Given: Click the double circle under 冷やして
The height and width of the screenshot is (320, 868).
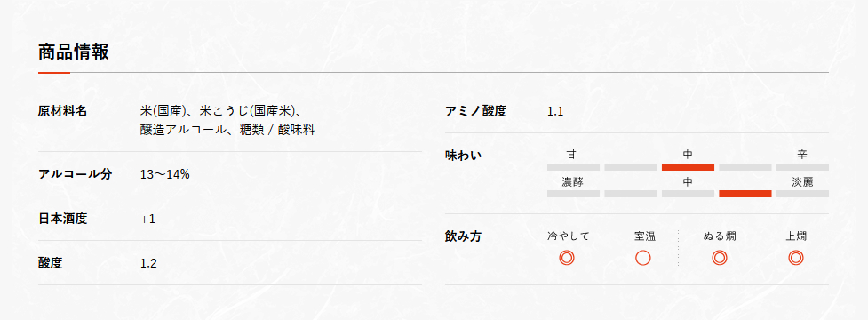Looking at the screenshot, I should [566, 258].
